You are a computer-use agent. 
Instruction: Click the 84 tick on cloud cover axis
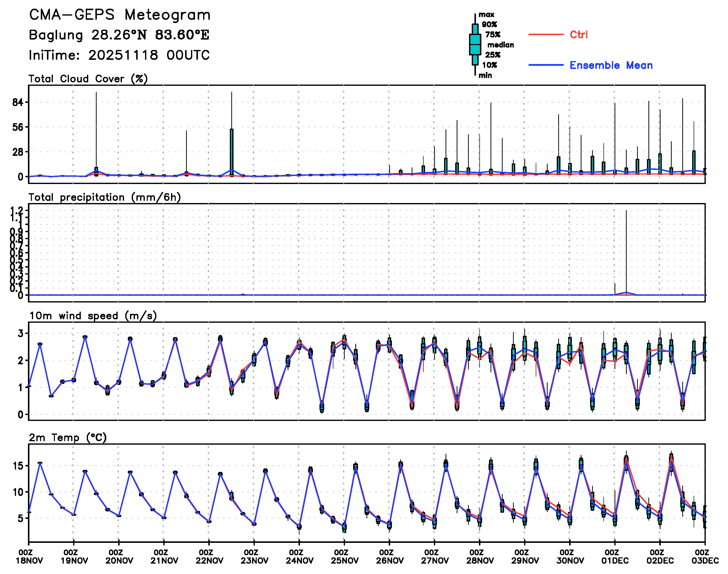pos(18,102)
